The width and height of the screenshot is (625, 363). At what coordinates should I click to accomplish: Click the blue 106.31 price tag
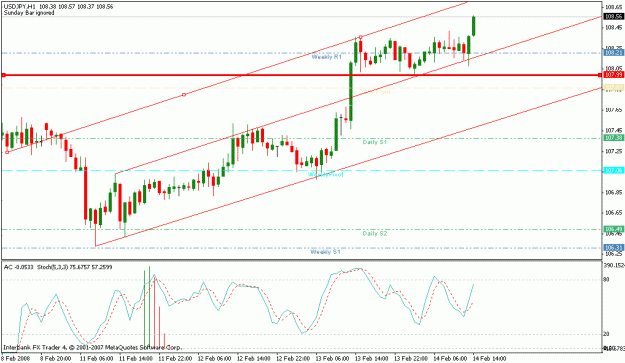[x=613, y=248]
